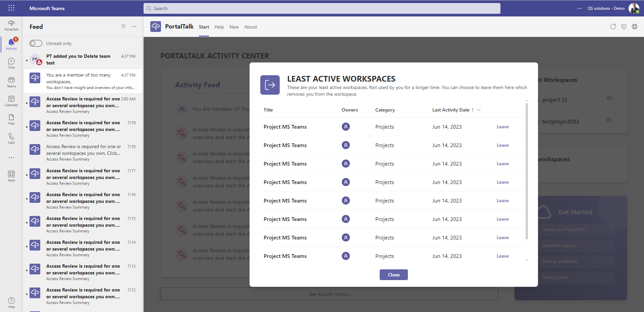Click the workspace list vertical scrollbar

(x=527, y=171)
